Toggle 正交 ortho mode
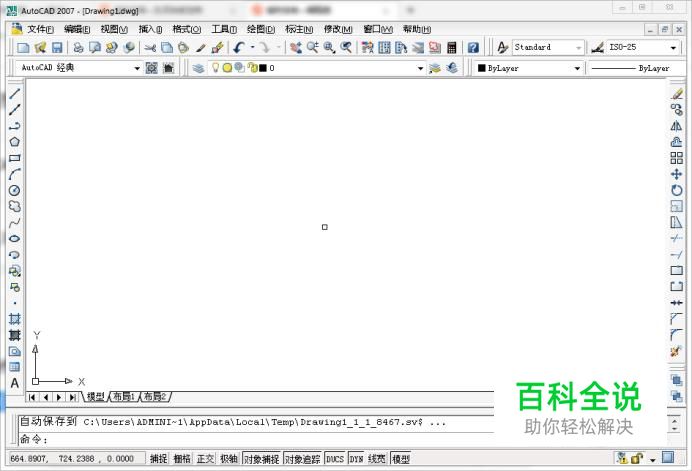This screenshot has width=692, height=471. tap(205, 459)
